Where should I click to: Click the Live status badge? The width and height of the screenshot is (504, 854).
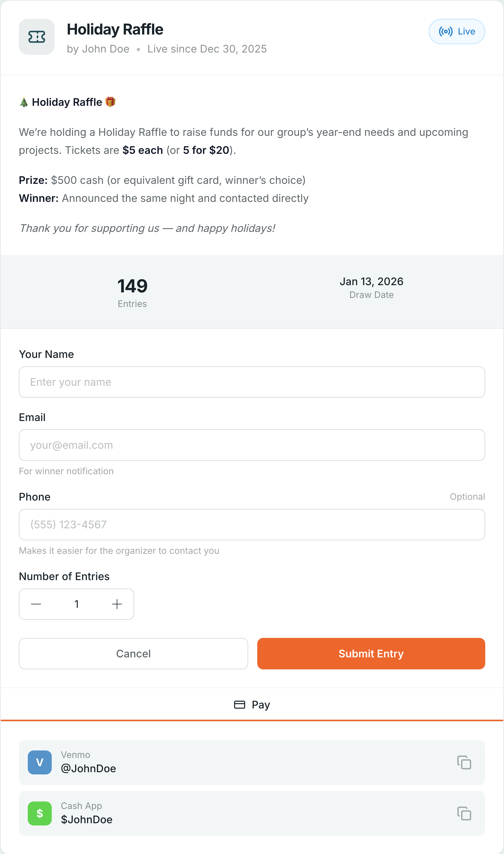[456, 31]
